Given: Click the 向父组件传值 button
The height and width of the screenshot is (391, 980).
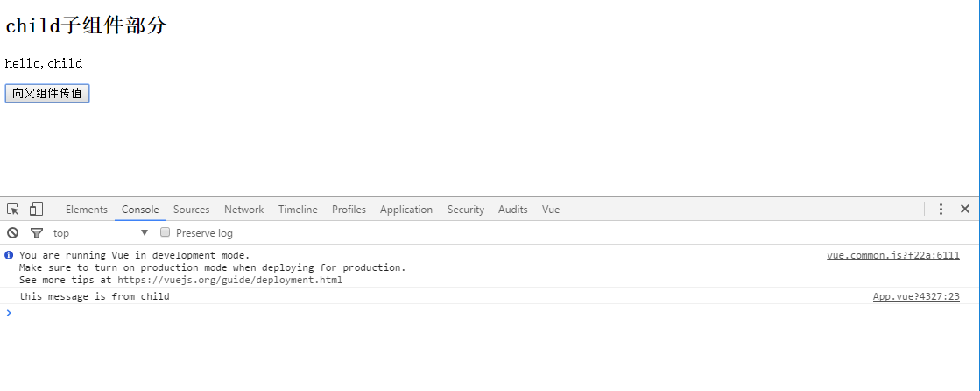Looking at the screenshot, I should [x=47, y=94].
